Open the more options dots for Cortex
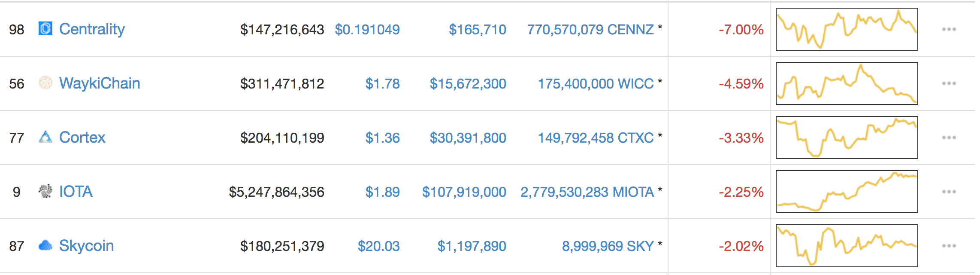Viewport: 980px width, 275px height. (949, 137)
